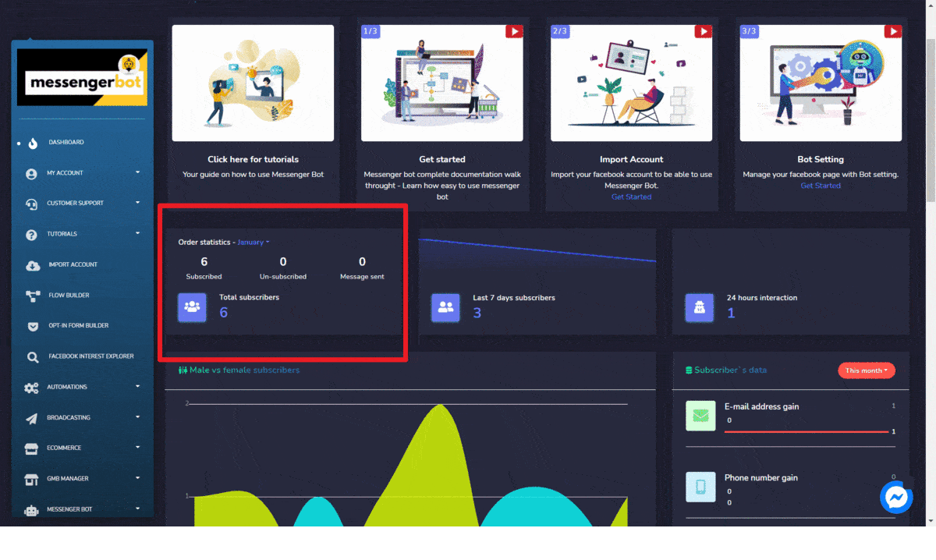Open the Broadcasting menu item

pos(83,417)
